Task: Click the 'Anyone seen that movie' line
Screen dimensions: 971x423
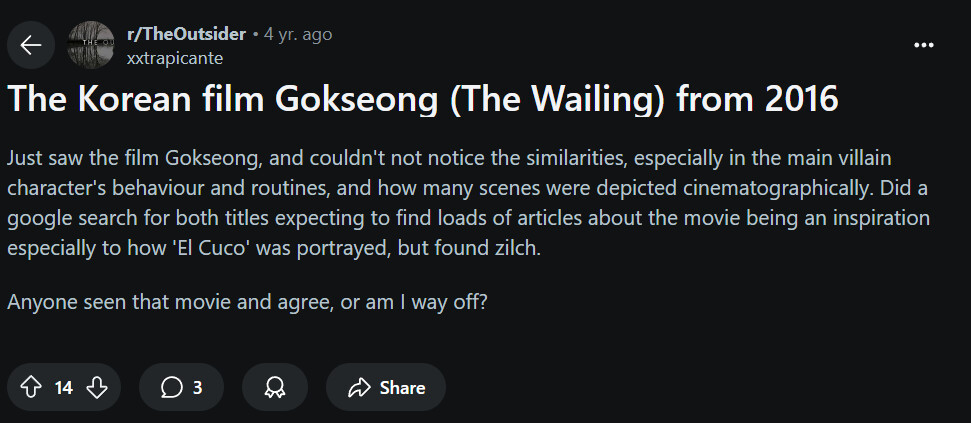Action: pyautogui.click(x=247, y=300)
